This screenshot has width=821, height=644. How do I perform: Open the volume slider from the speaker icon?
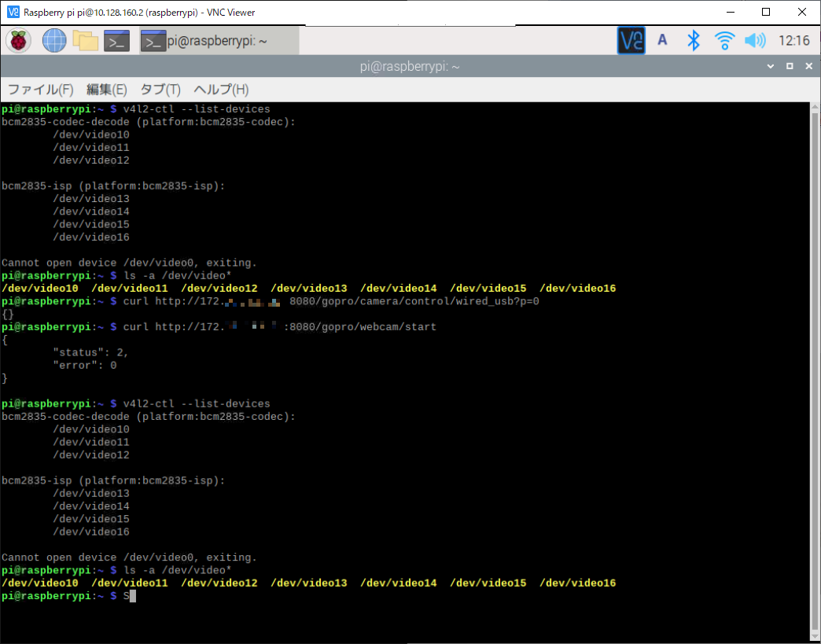(754, 40)
